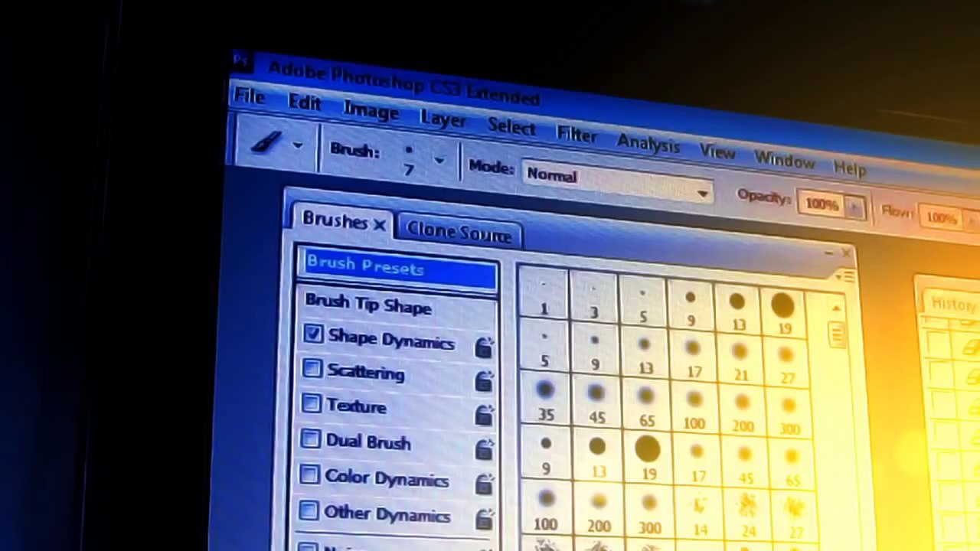Enable the Scattering checkbox
This screenshot has height=551, width=980.
(x=312, y=369)
